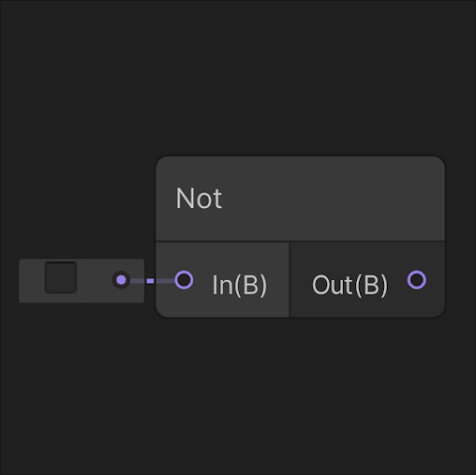This screenshot has width=476, height=475.
Task: Click the Out(B) output port circle
Action: click(x=416, y=280)
